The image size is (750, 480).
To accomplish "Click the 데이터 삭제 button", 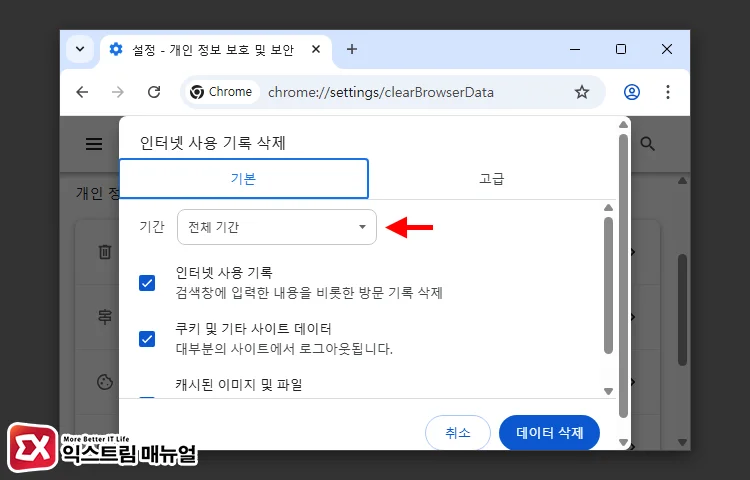I will tap(550, 433).
